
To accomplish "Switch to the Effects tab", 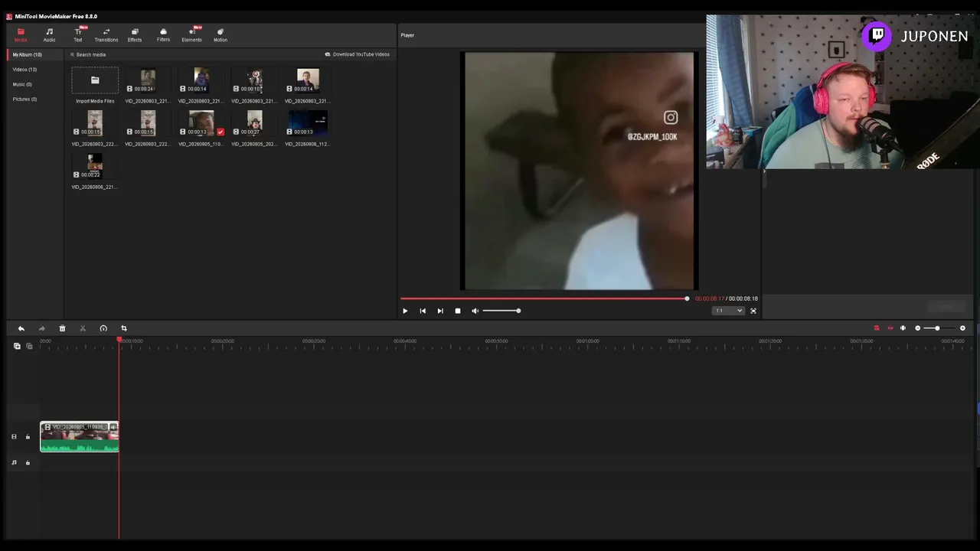I will [x=135, y=35].
